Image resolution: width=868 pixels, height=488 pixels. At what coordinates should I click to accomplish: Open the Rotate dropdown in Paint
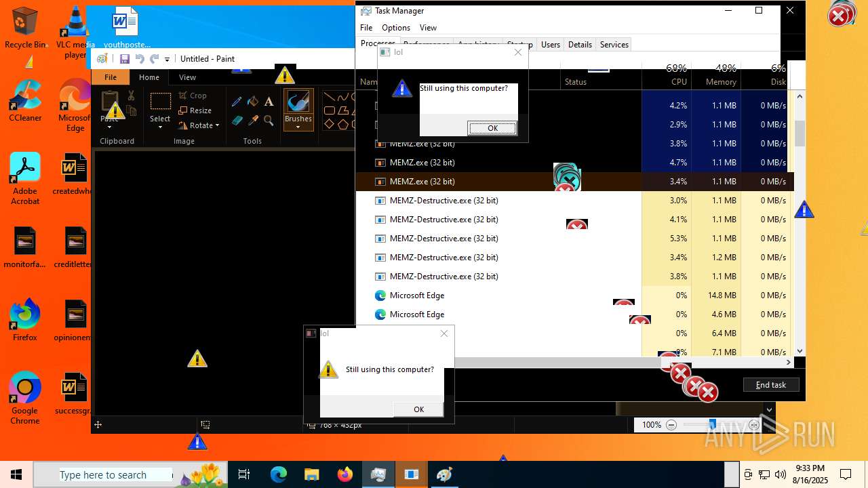199,125
